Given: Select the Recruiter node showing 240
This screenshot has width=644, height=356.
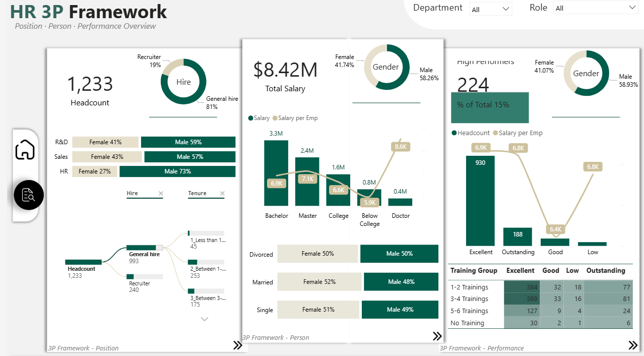Looking at the screenshot, I should (x=146, y=275).
